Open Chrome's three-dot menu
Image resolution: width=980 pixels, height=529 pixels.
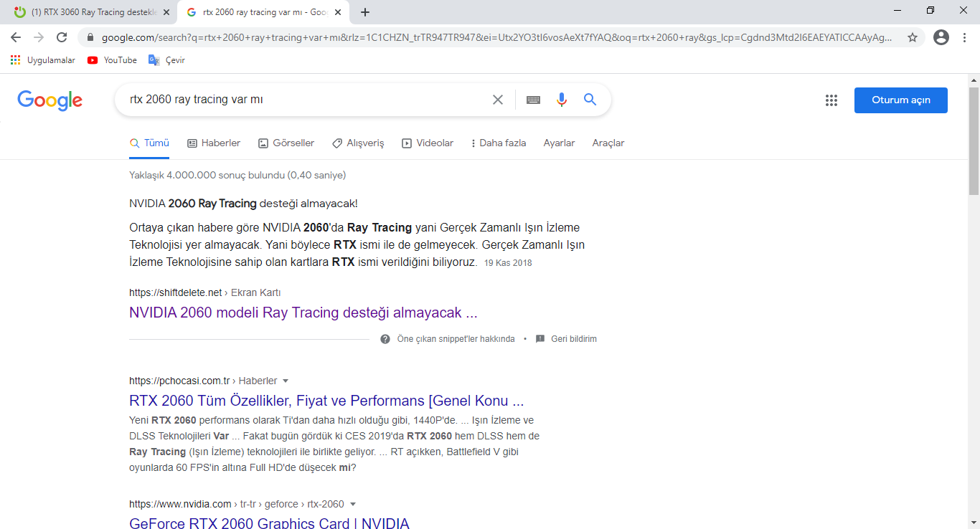point(964,37)
